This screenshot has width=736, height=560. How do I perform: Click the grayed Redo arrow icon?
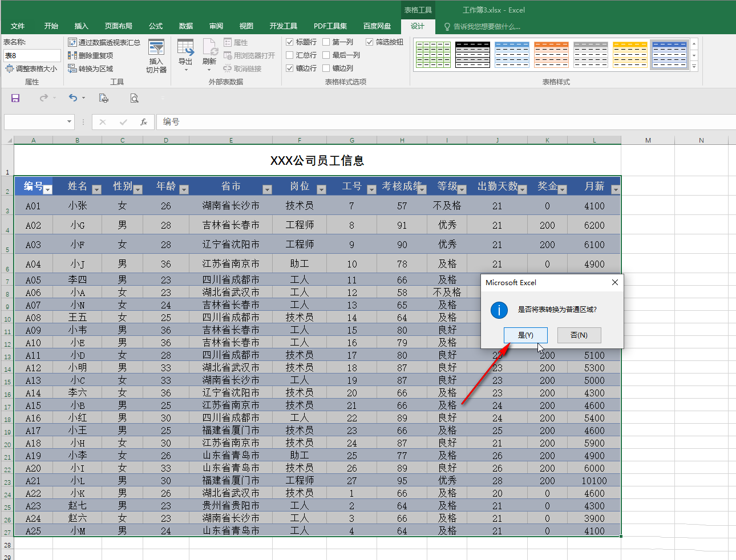coord(43,98)
